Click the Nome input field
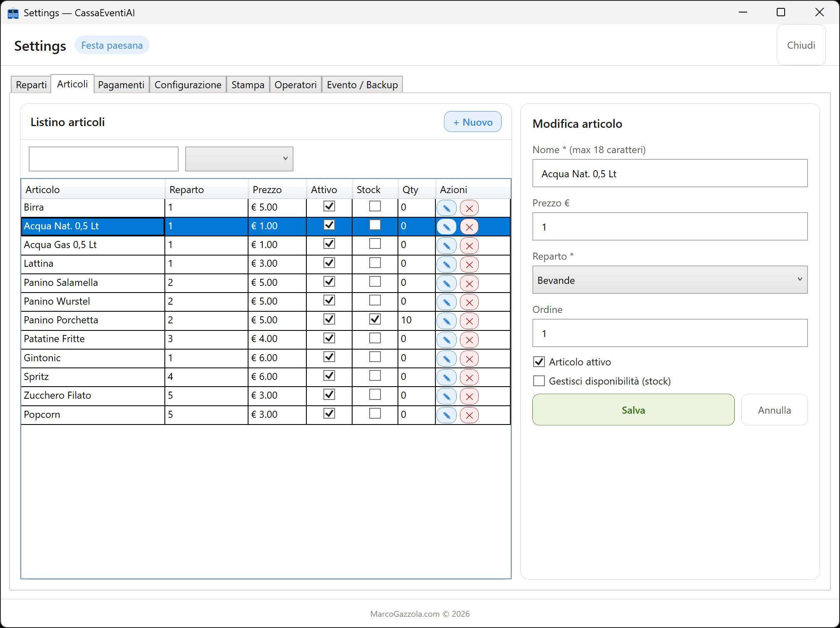The image size is (840, 628). (x=670, y=174)
